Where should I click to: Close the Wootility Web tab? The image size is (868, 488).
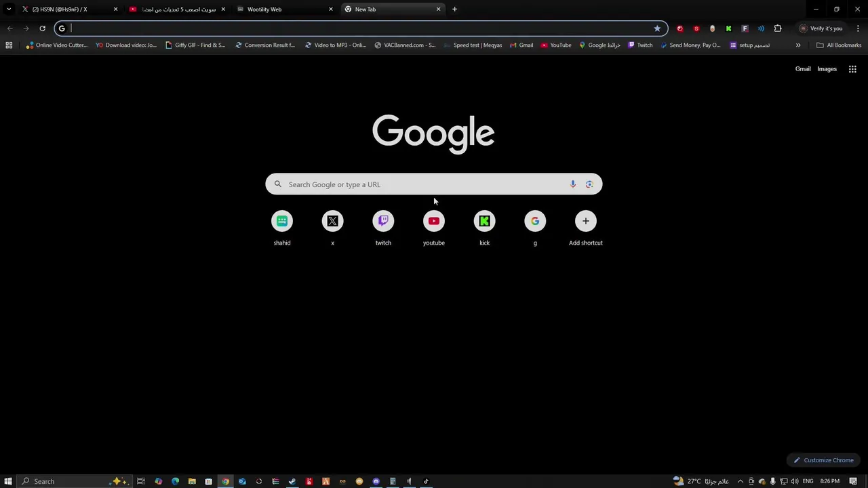(x=331, y=9)
